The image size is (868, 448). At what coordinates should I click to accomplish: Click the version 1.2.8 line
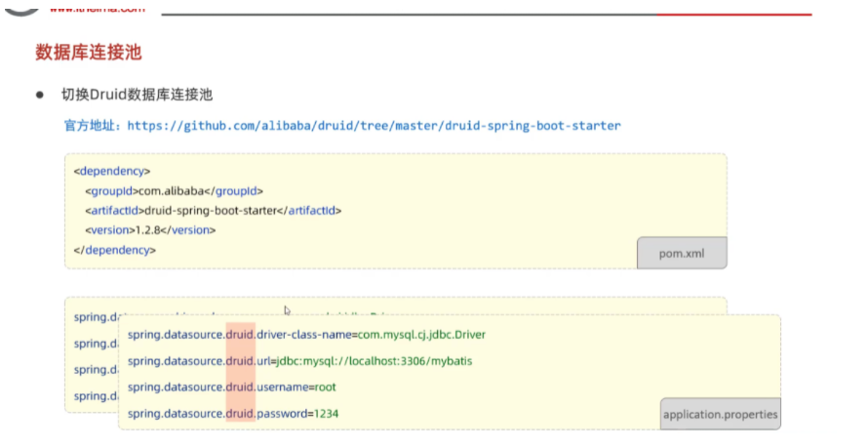[150, 230]
